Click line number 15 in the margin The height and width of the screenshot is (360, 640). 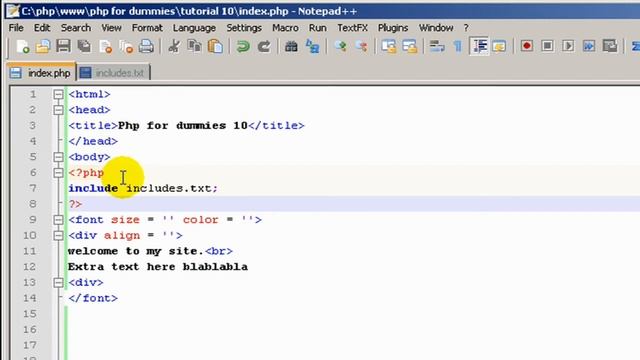[29, 313]
